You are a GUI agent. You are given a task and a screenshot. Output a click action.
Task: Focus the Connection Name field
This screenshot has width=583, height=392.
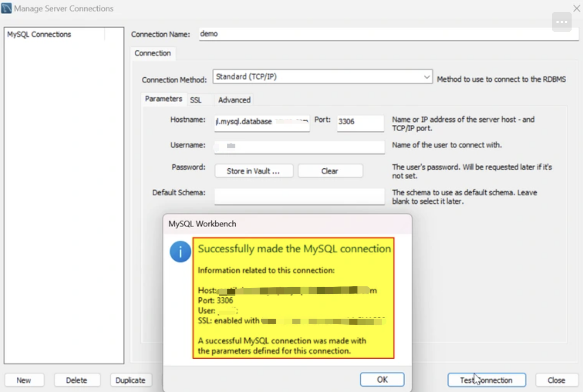388,34
